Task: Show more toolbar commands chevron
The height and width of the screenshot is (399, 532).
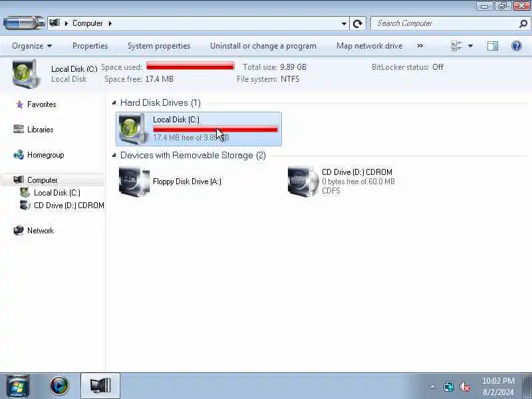Action: [x=420, y=45]
